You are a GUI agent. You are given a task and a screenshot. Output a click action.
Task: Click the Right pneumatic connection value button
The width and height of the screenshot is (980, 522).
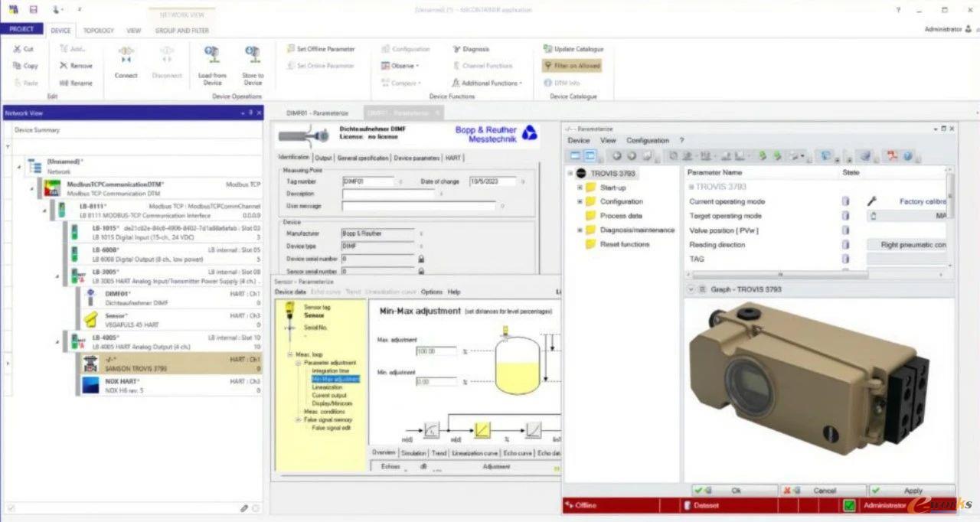coord(907,245)
